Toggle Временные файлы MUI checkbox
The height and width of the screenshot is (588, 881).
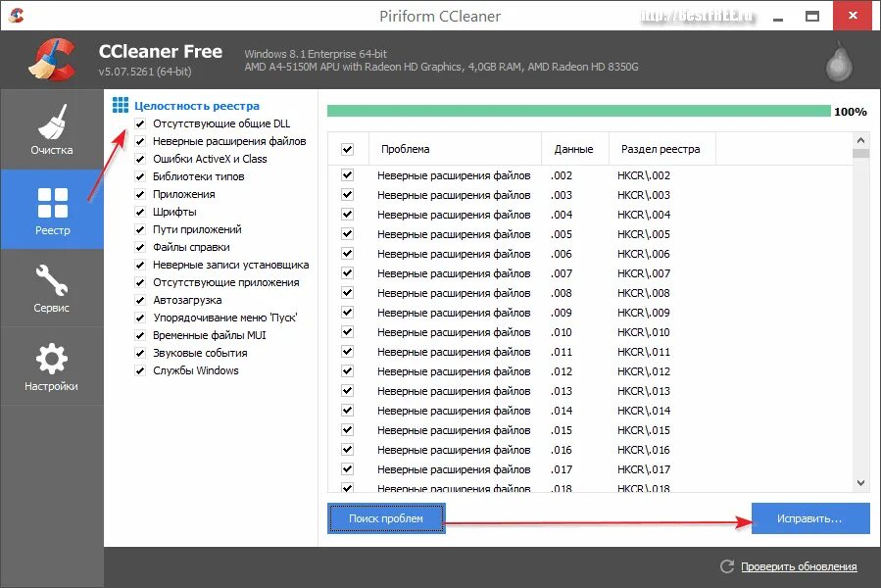pyautogui.click(x=140, y=335)
